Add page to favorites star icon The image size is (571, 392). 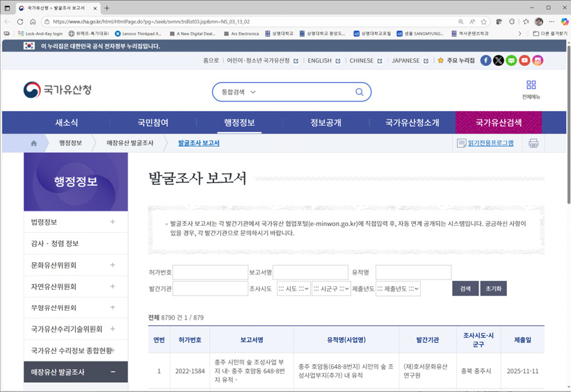point(483,22)
